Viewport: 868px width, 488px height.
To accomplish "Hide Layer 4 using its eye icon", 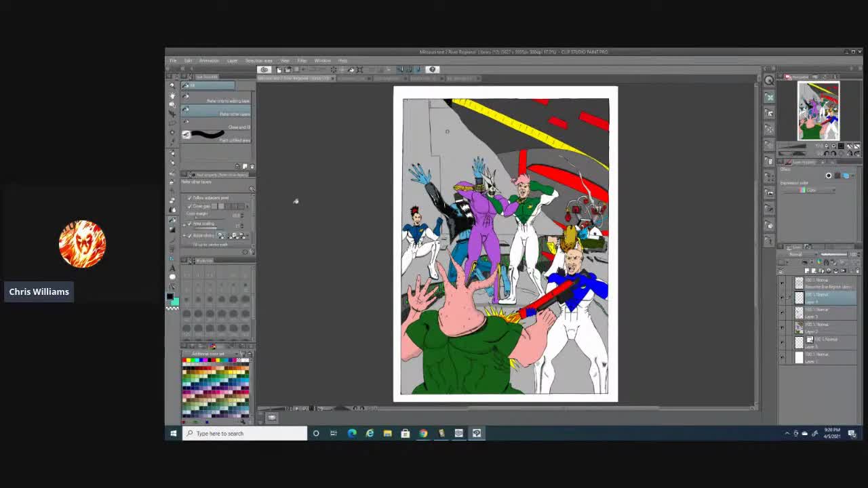I will [x=782, y=298].
